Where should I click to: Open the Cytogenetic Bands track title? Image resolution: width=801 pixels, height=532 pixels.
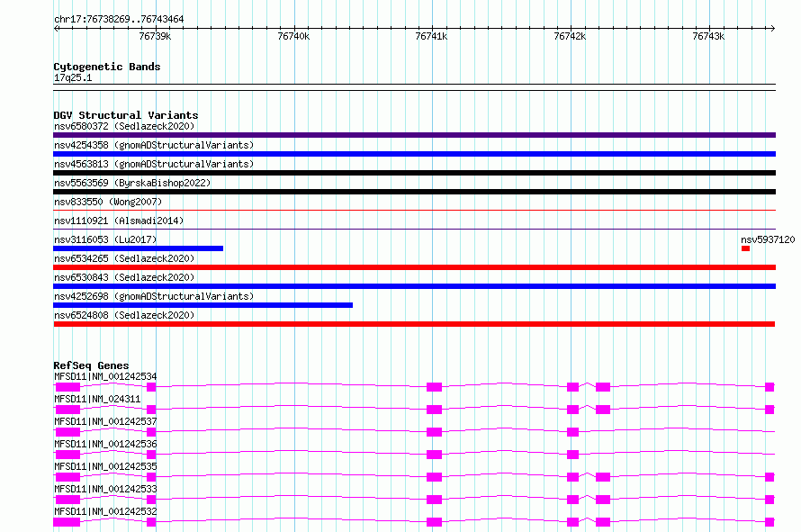107,67
